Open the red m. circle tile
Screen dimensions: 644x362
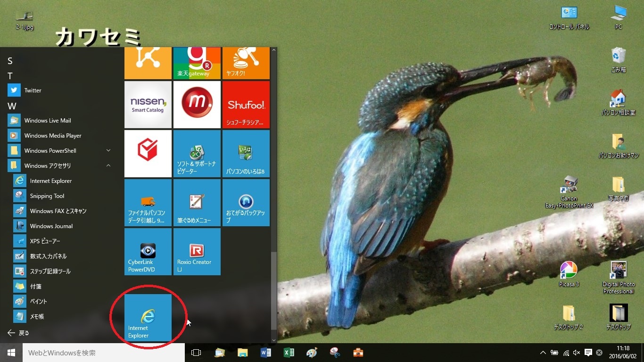pyautogui.click(x=197, y=105)
